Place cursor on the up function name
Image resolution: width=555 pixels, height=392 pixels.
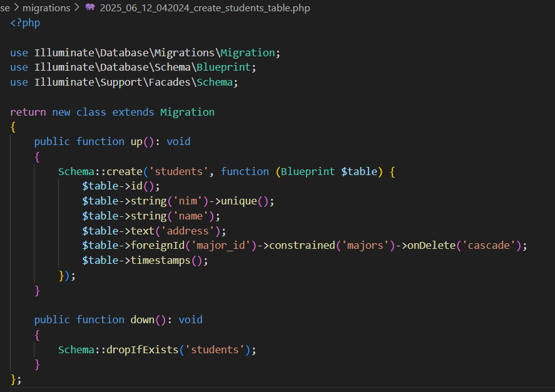click(x=136, y=141)
